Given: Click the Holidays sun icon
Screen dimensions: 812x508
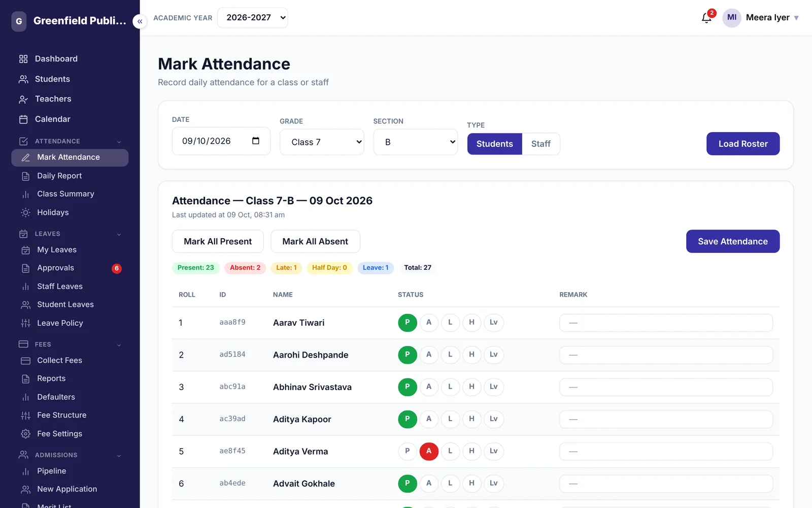Looking at the screenshot, I should [25, 212].
